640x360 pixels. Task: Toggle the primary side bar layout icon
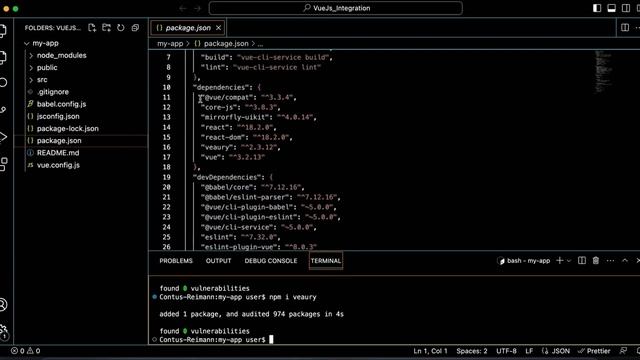(597, 8)
